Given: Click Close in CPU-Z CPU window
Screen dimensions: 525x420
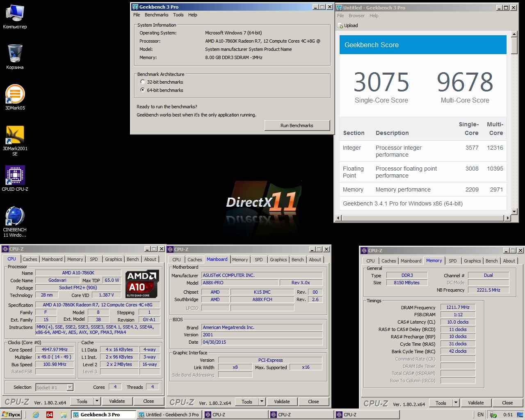Looking at the screenshot, I should click(148, 401).
